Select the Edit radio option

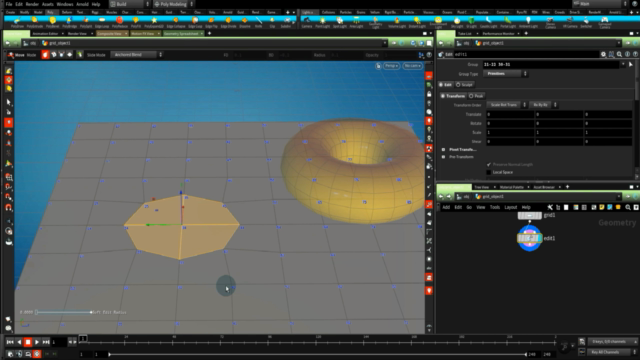tap(445, 84)
